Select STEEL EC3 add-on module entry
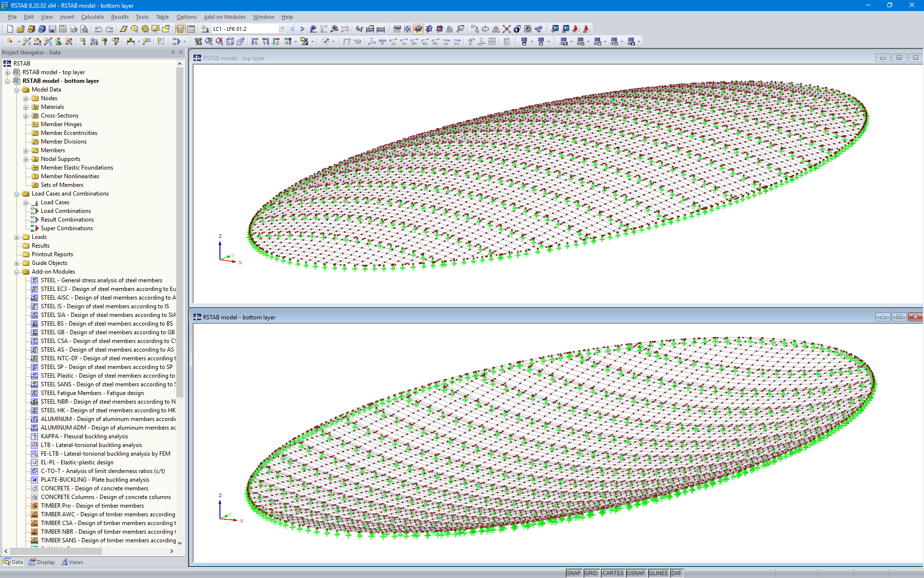924x578 pixels. point(108,289)
